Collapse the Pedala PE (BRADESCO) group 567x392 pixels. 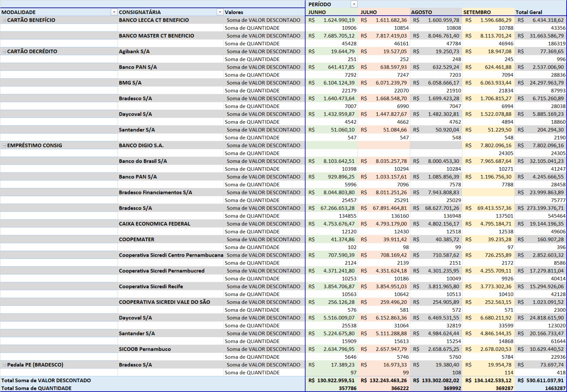coord(4,365)
